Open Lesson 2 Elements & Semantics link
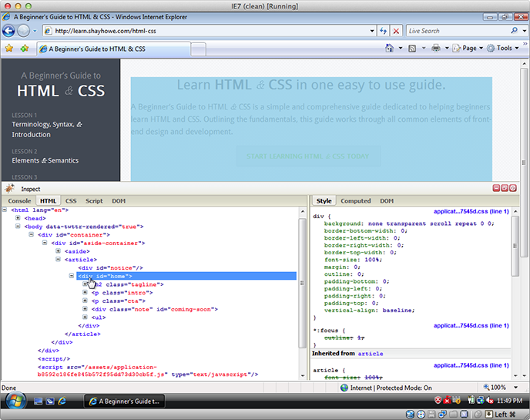Screen dimensions: 530x420 [45, 160]
